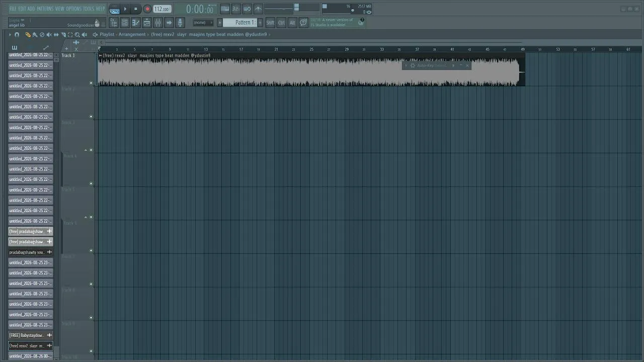Open the piano roll view icon
The image size is (644, 362).
click(136, 23)
